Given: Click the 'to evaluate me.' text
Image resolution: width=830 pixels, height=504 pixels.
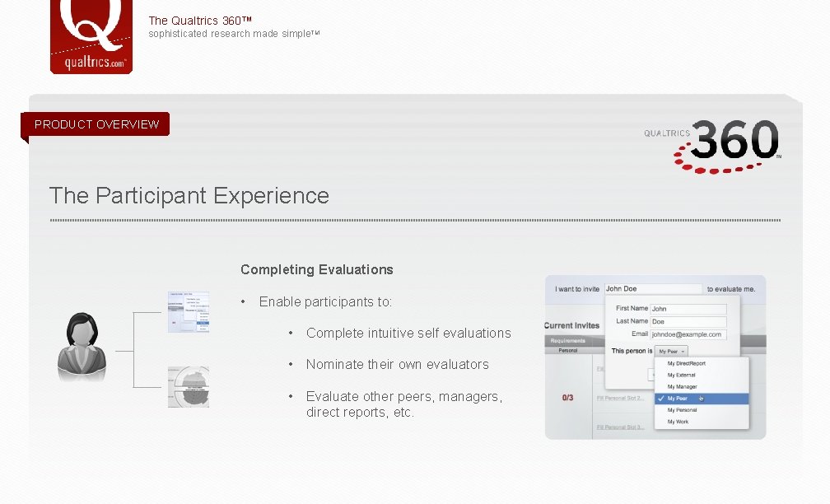Looking at the screenshot, I should [x=731, y=289].
